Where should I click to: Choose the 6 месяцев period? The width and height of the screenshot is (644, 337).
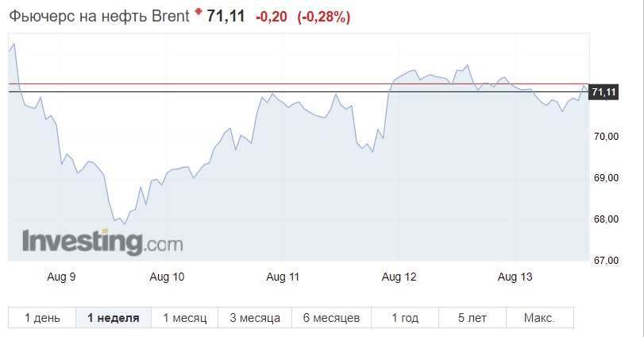click(x=331, y=318)
